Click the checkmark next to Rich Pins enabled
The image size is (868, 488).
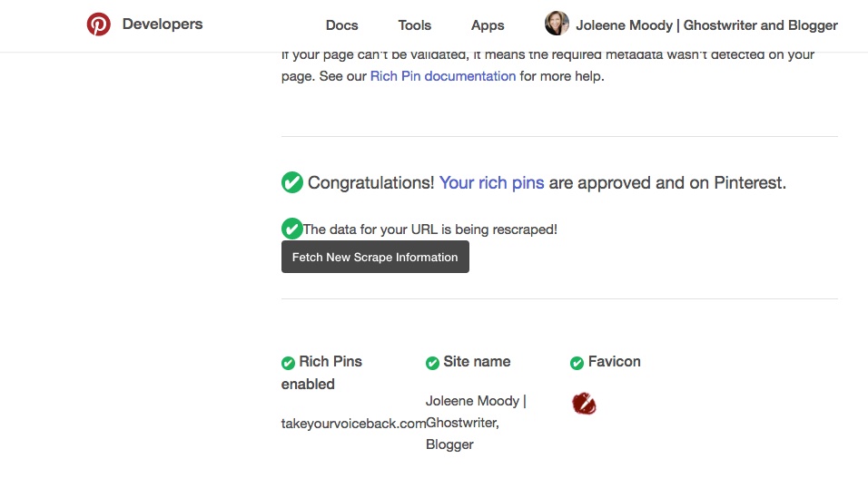point(288,363)
